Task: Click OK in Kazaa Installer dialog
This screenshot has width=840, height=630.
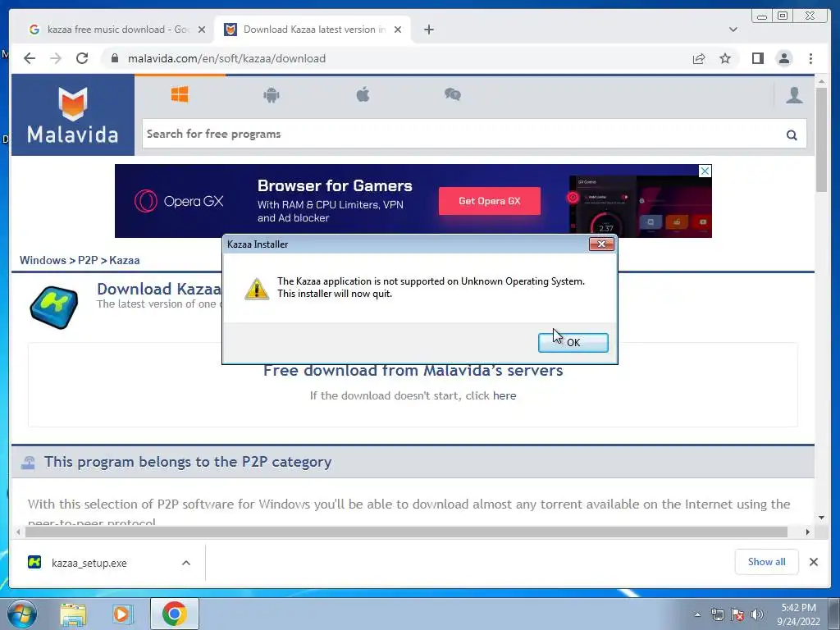Action: coord(573,342)
